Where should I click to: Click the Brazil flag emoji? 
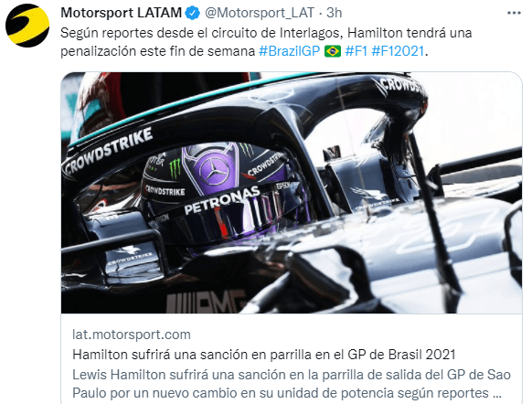coord(333,51)
